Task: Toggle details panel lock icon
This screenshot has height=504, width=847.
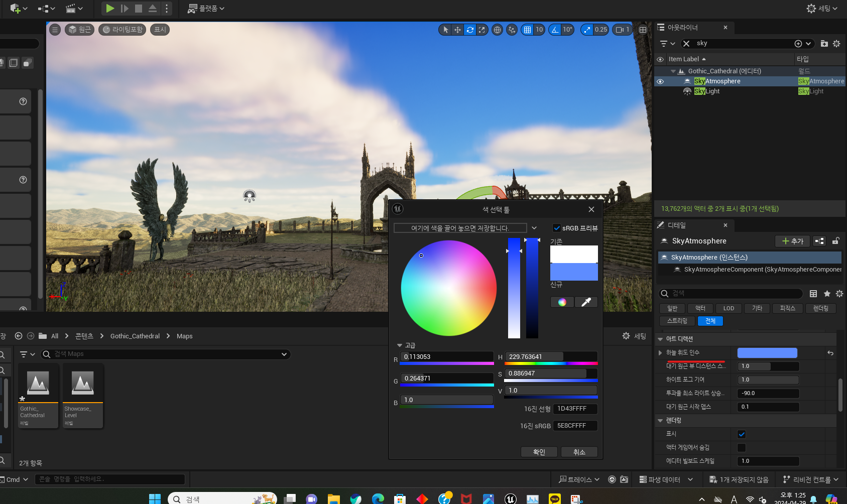Action: (x=835, y=241)
